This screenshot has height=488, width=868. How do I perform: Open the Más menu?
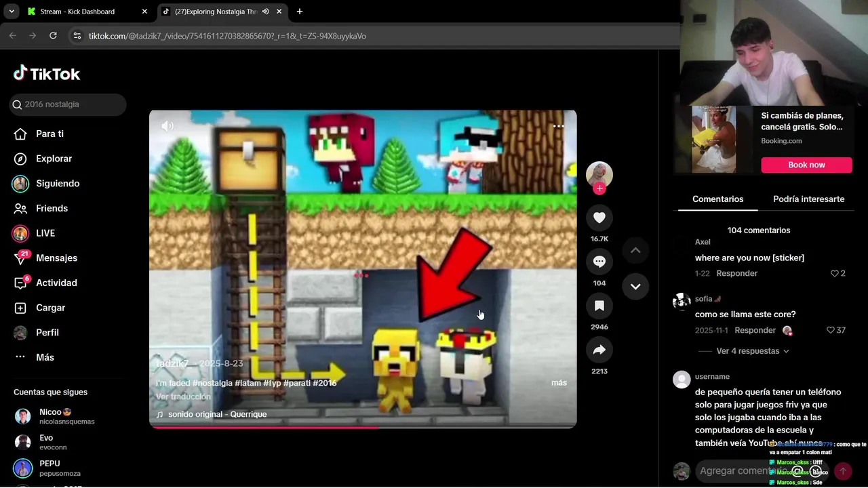pos(35,357)
